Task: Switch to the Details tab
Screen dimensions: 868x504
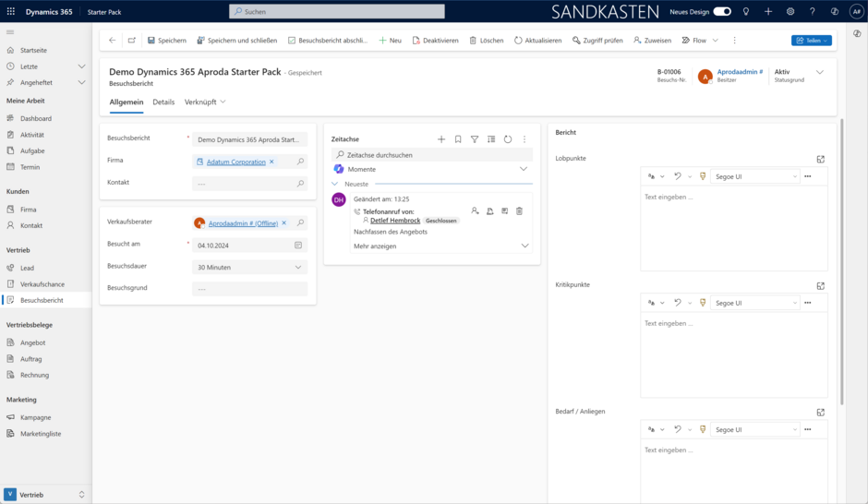Action: [x=163, y=102]
